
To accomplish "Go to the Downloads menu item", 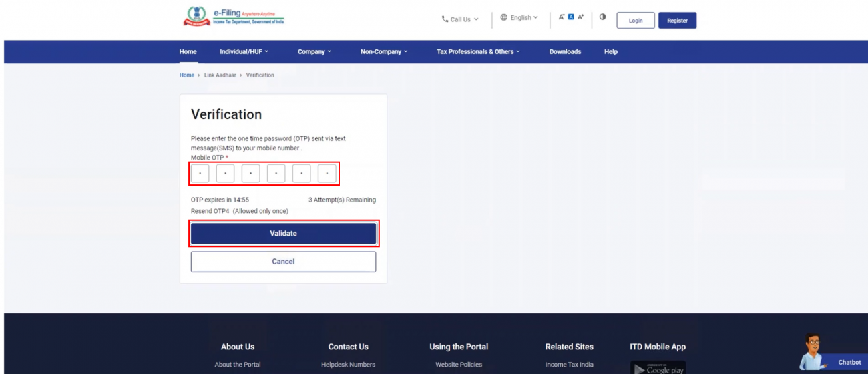I will 565,52.
